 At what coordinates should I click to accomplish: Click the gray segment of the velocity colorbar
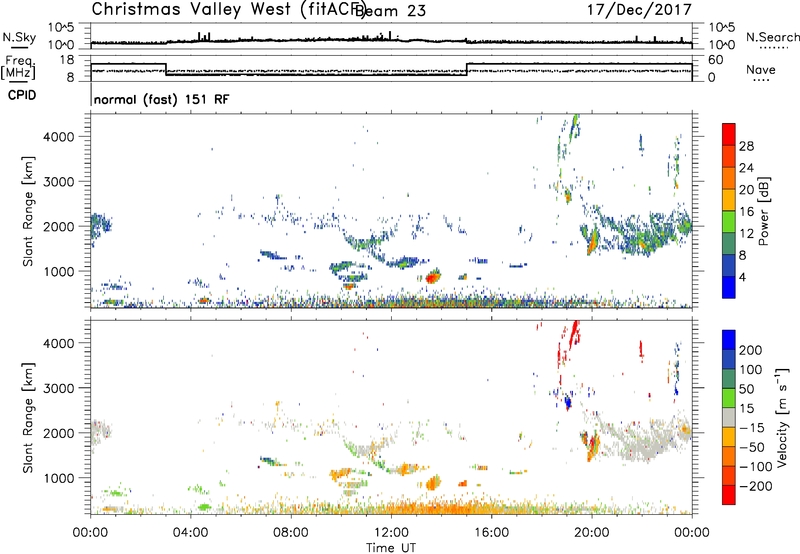729,417
